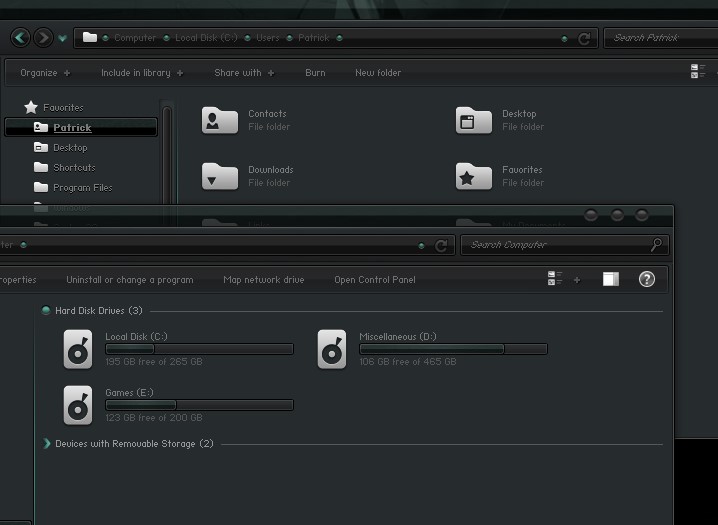Screen dimensions: 718x525
Task: Select Program Files in Favorites sidebar
Action: click(x=82, y=187)
